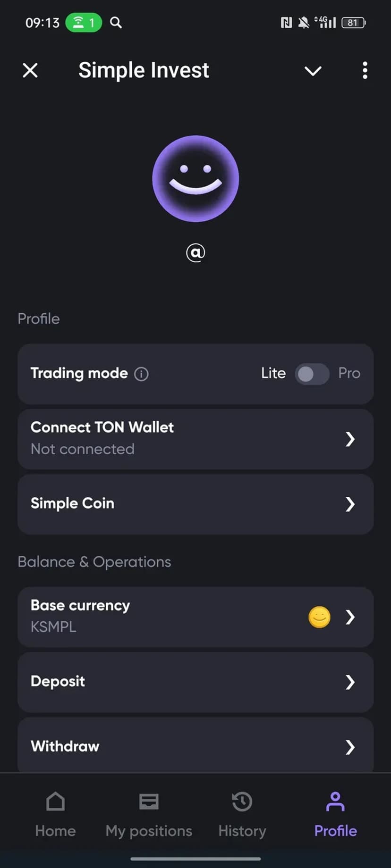Close the Simple Invest mini app

[30, 71]
